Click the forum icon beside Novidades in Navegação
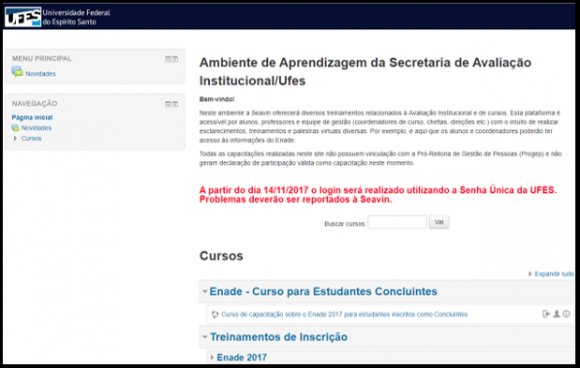 point(15,128)
